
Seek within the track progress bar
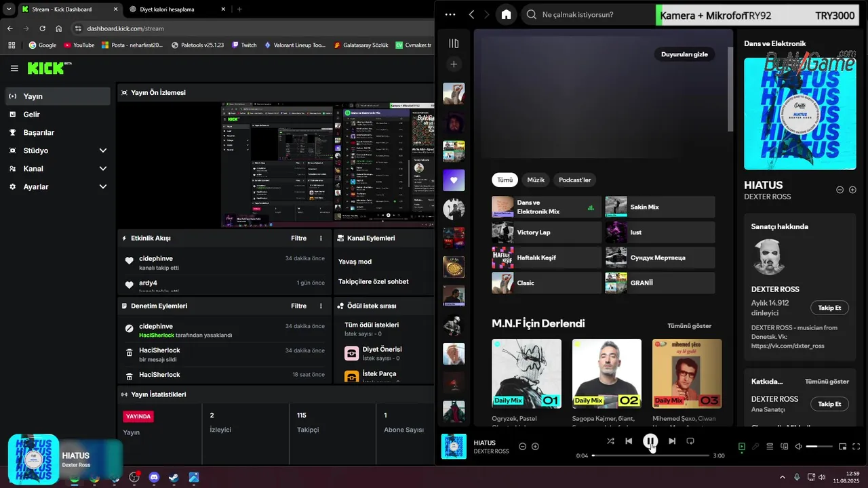coord(650,455)
